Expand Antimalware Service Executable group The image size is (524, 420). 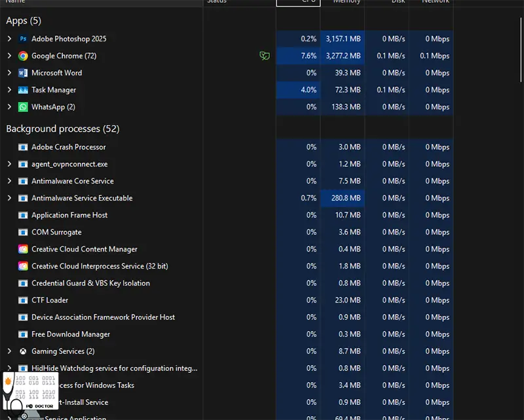(x=9, y=199)
